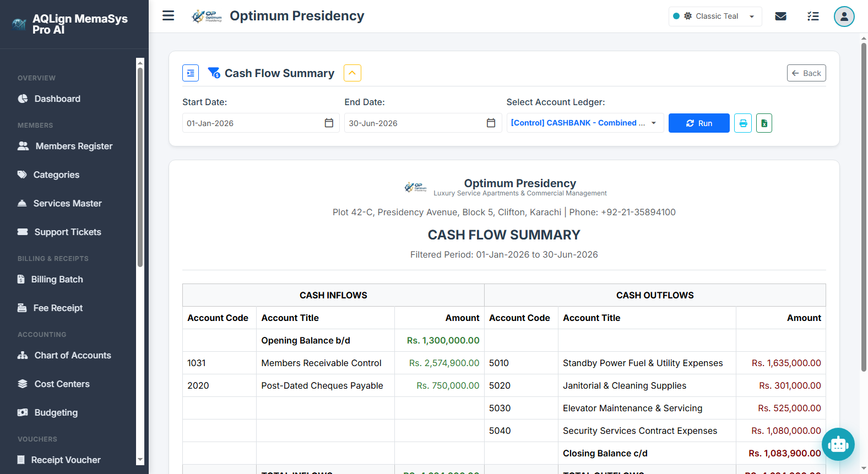Select the account code 1031 cell
868x474 pixels.
[219, 363]
